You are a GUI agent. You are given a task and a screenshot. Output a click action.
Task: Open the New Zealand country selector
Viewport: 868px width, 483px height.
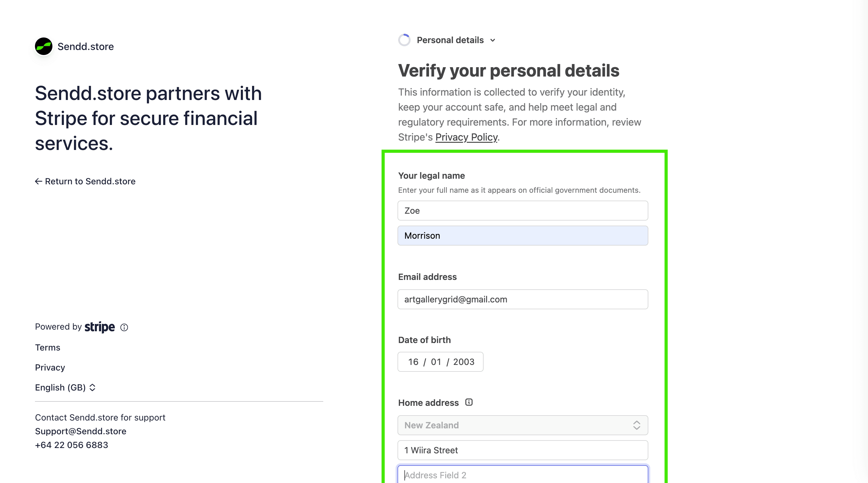pyautogui.click(x=523, y=425)
